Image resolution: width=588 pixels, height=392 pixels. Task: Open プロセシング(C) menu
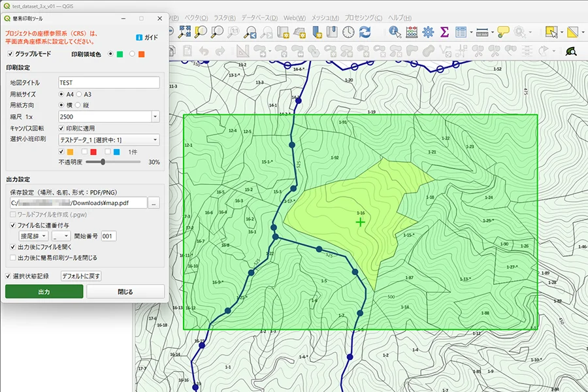(363, 18)
